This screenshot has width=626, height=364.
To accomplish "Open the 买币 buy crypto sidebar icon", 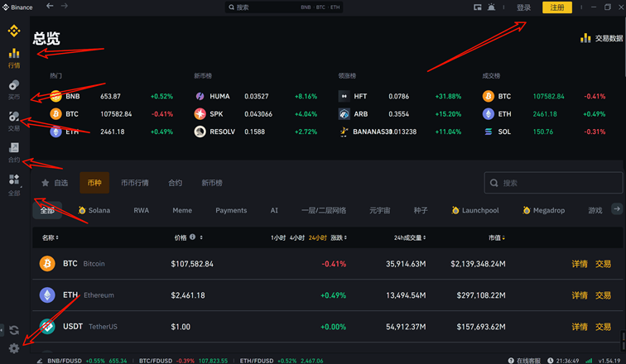I will (x=14, y=85).
